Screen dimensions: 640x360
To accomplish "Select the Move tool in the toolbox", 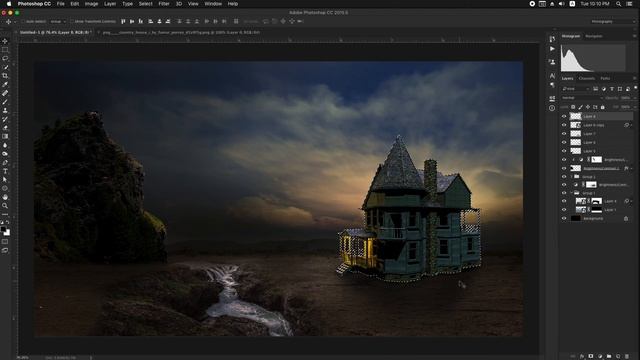I will click(x=5, y=41).
